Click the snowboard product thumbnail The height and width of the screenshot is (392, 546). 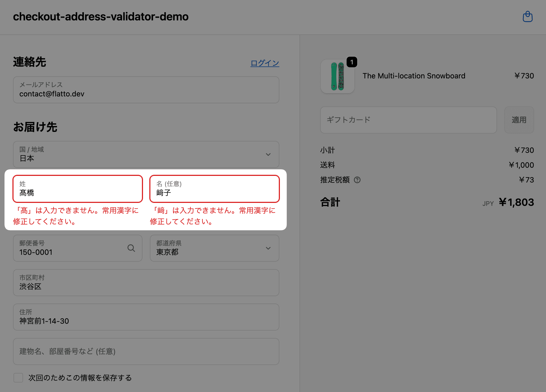pos(337,77)
